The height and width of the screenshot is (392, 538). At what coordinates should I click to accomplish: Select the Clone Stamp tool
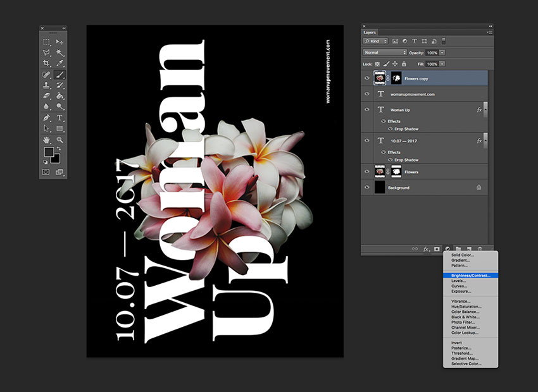point(46,85)
